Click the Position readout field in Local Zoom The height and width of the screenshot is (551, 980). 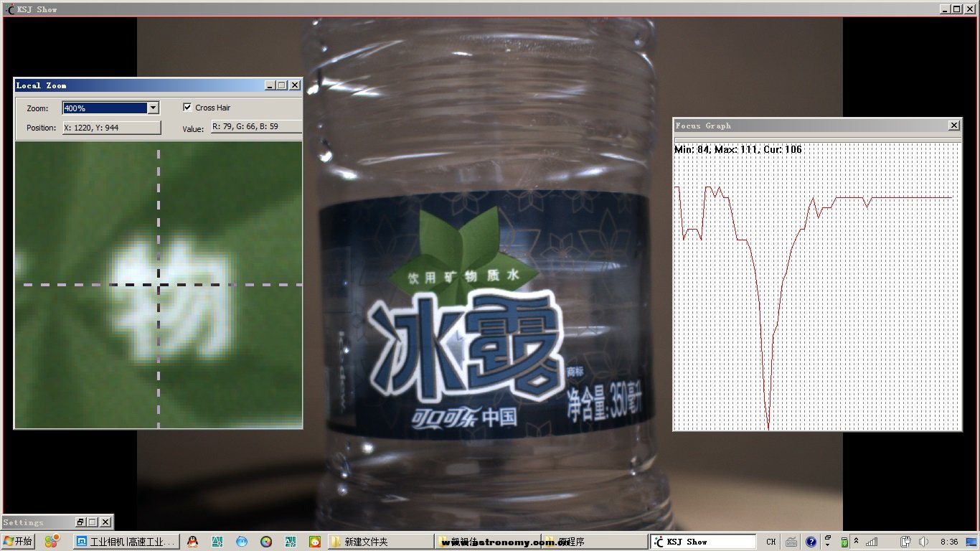click(x=111, y=128)
